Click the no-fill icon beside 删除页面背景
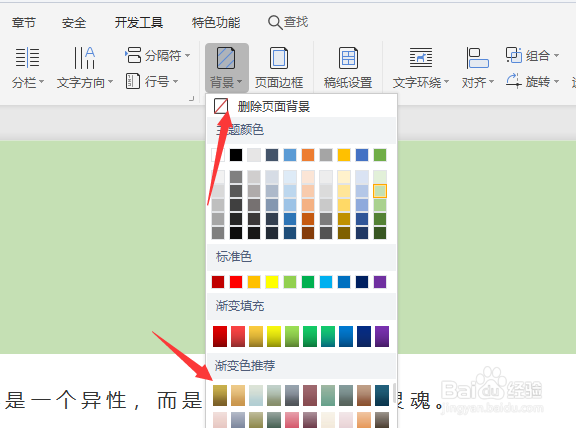This screenshot has height=428, width=576. click(x=221, y=106)
